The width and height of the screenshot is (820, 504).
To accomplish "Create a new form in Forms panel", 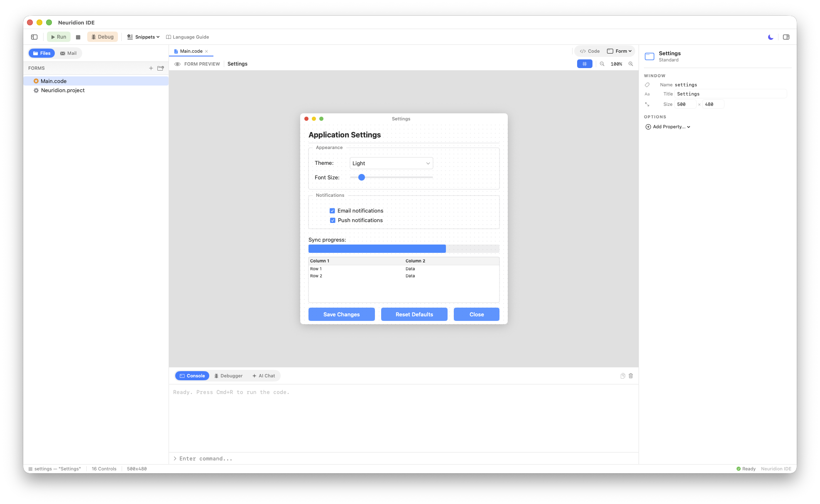I will 151,68.
